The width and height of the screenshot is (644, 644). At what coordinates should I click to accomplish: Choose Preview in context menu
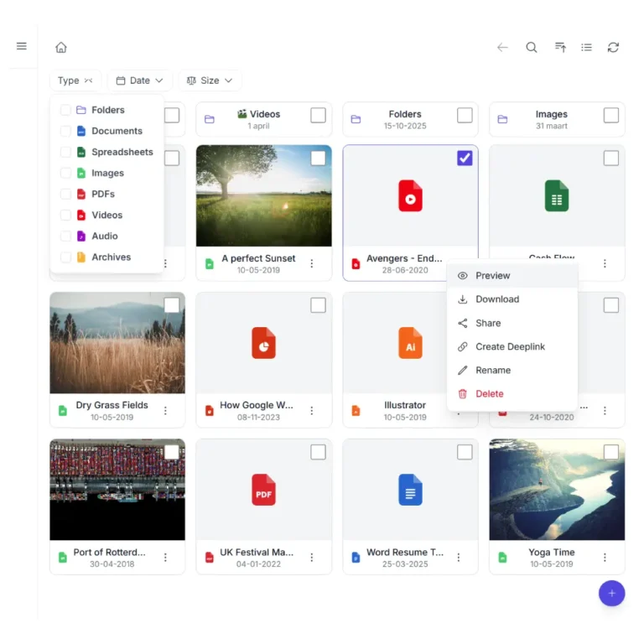[512, 276]
